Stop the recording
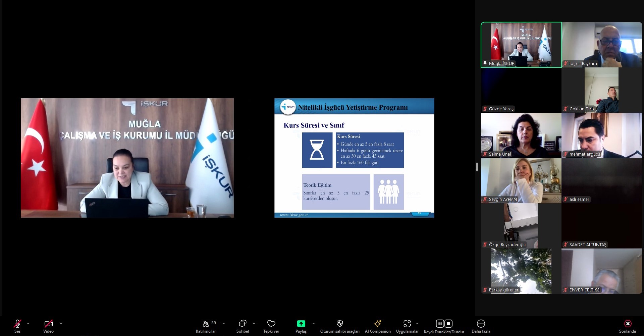The width and height of the screenshot is (644, 336). coord(448,324)
